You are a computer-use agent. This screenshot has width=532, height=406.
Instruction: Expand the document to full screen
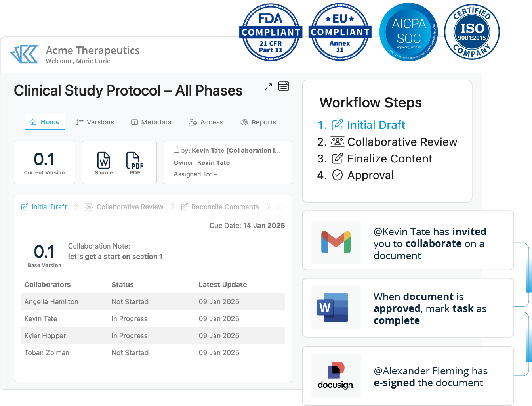pyautogui.click(x=268, y=87)
